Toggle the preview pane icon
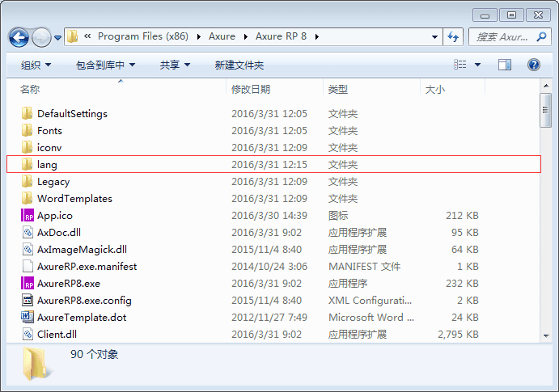Screen dimensions: 559x392 point(505,65)
